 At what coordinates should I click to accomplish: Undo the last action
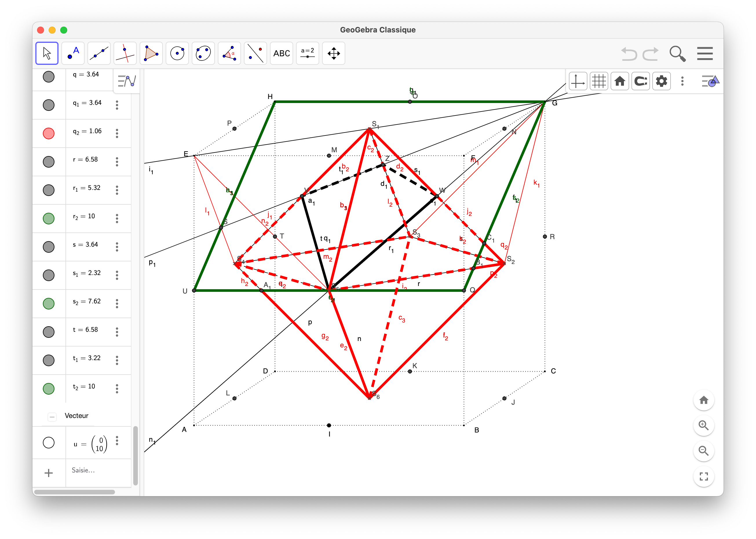click(629, 54)
